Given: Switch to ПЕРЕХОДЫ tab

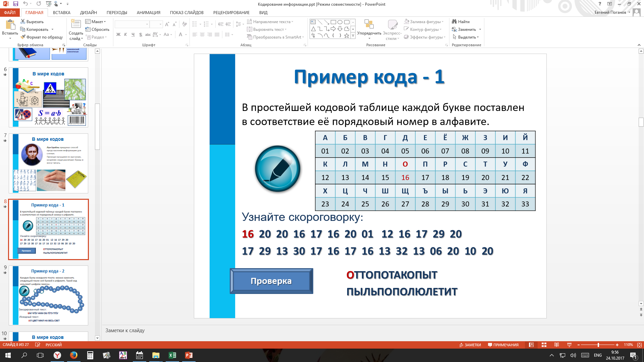Looking at the screenshot, I should (117, 12).
